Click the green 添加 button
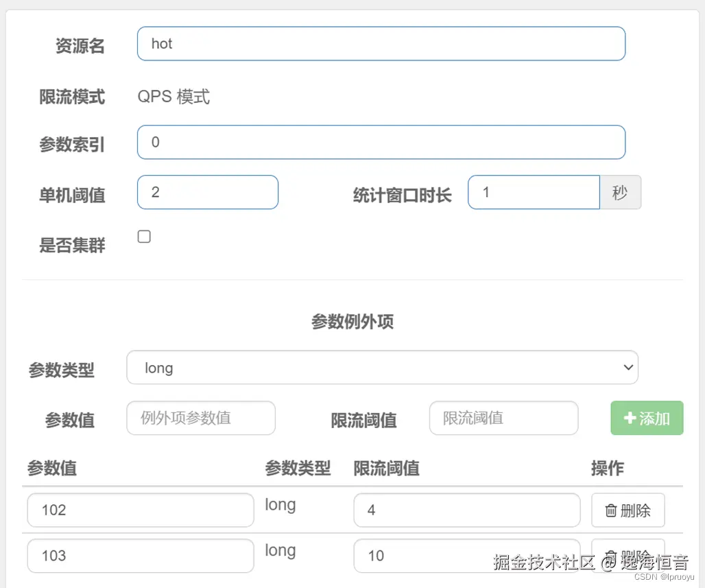The image size is (705, 588). pyautogui.click(x=646, y=418)
